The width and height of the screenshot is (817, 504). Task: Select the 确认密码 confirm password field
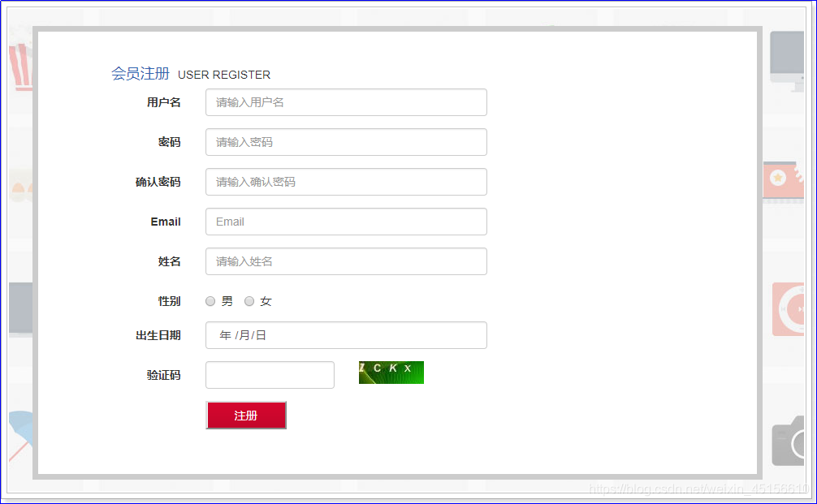click(346, 182)
